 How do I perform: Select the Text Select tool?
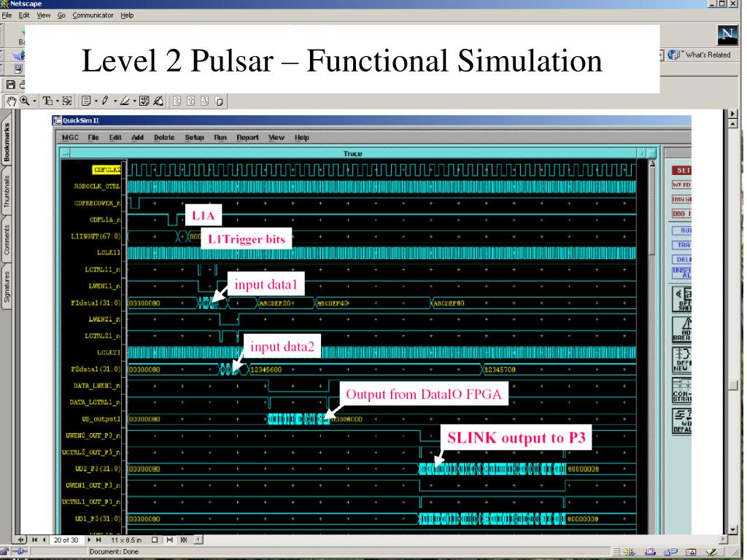coord(47,101)
